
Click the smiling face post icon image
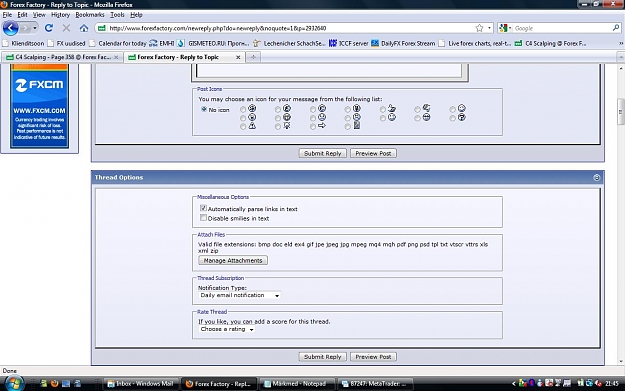click(x=391, y=117)
